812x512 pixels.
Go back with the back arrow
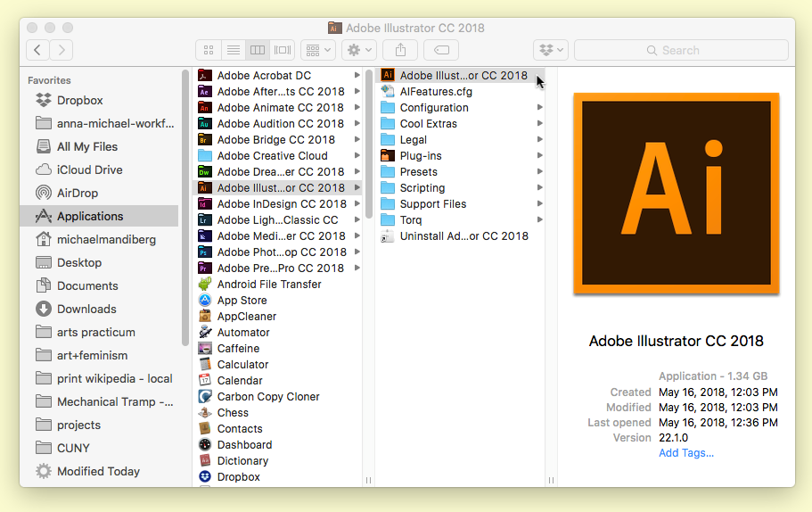(37, 50)
